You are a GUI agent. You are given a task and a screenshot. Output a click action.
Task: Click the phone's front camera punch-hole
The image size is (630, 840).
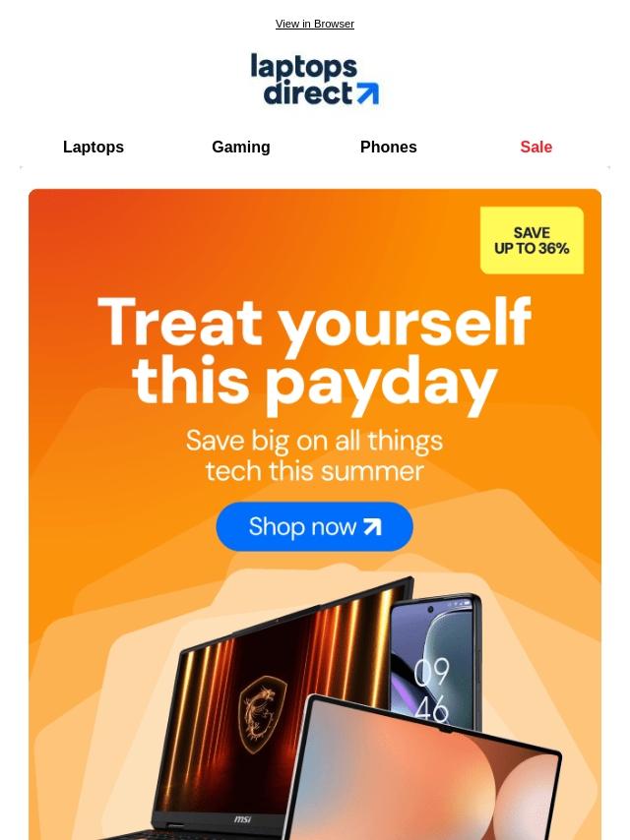coord(429,609)
